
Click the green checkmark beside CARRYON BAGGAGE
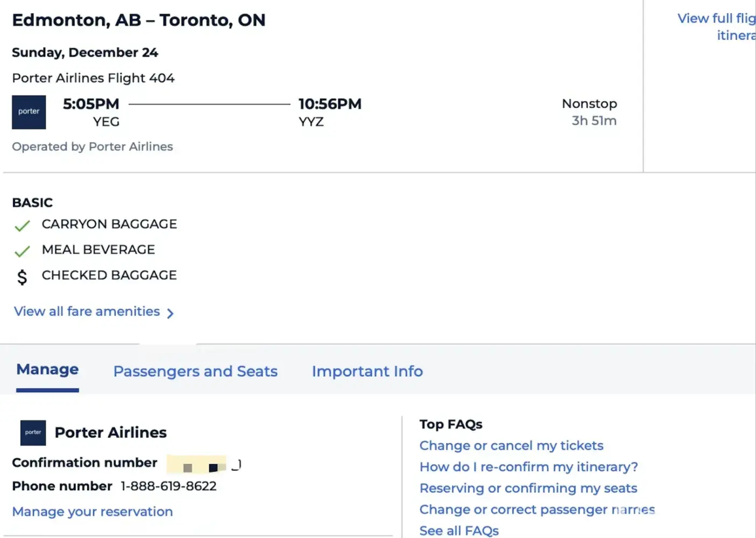[22, 225]
